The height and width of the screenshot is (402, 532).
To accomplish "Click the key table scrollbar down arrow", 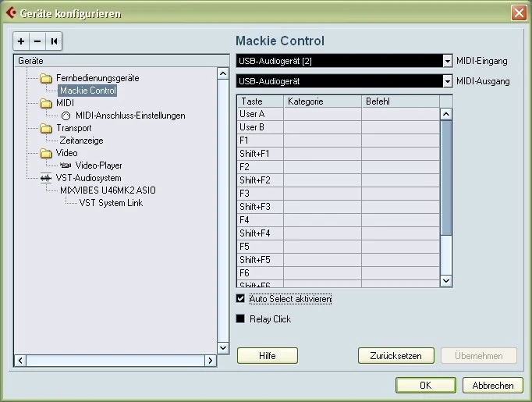I will 446,280.
